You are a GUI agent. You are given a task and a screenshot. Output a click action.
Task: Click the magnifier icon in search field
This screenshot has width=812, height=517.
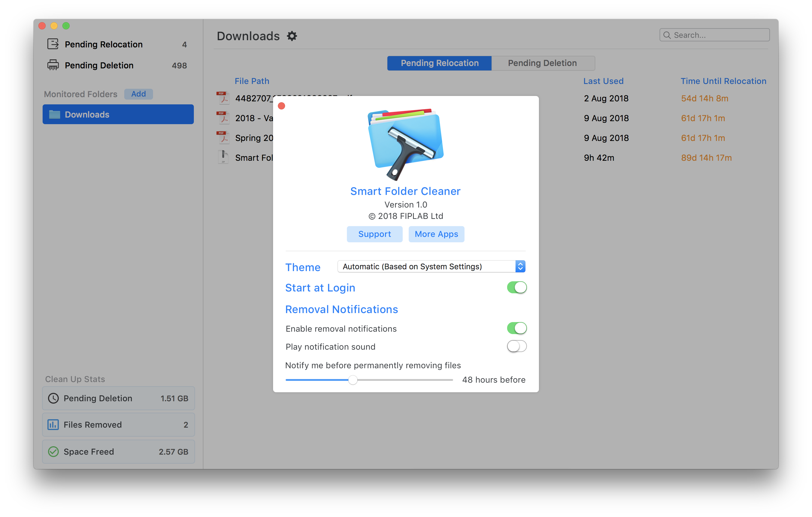coord(667,35)
